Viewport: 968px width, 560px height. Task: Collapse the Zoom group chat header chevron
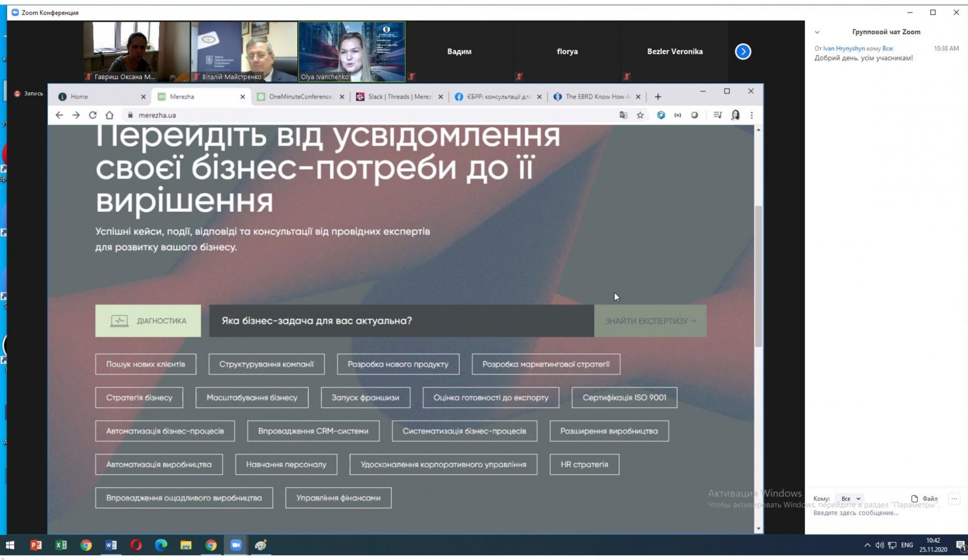click(x=817, y=32)
